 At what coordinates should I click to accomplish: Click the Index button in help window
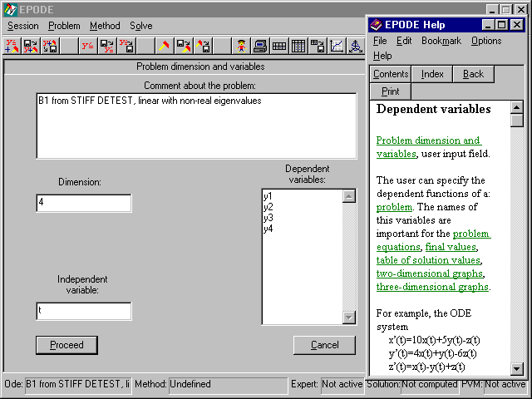tap(432, 74)
